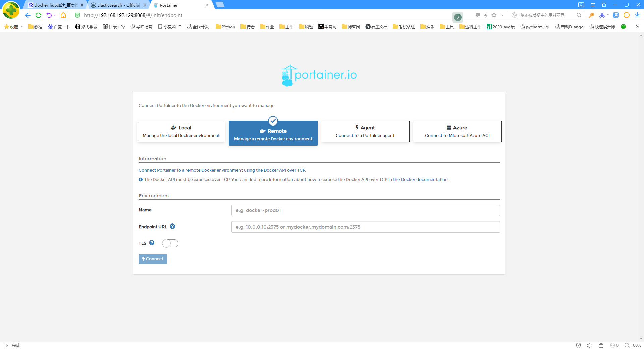Show the Endpoint URL help tooltip icon
This screenshot has height=349, width=644.
tap(172, 226)
